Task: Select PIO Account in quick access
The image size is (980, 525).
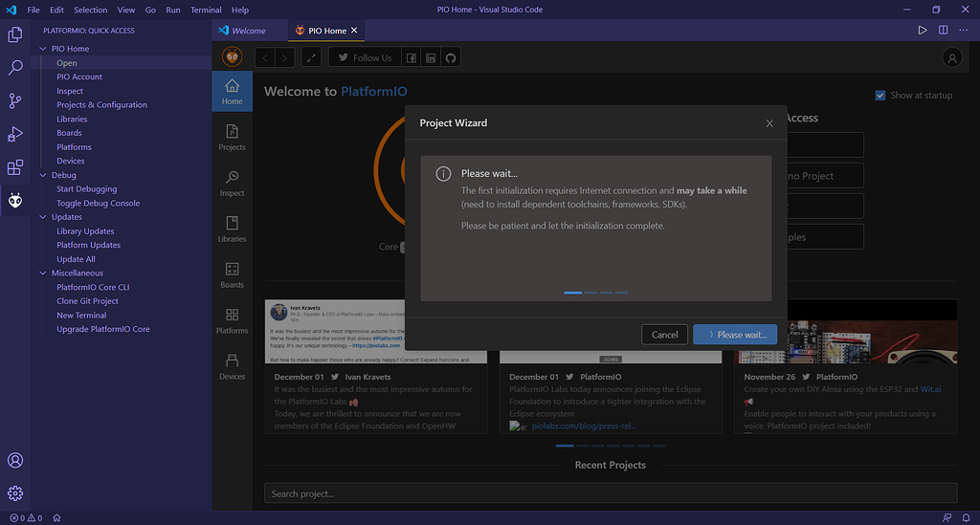Action: 79,77
